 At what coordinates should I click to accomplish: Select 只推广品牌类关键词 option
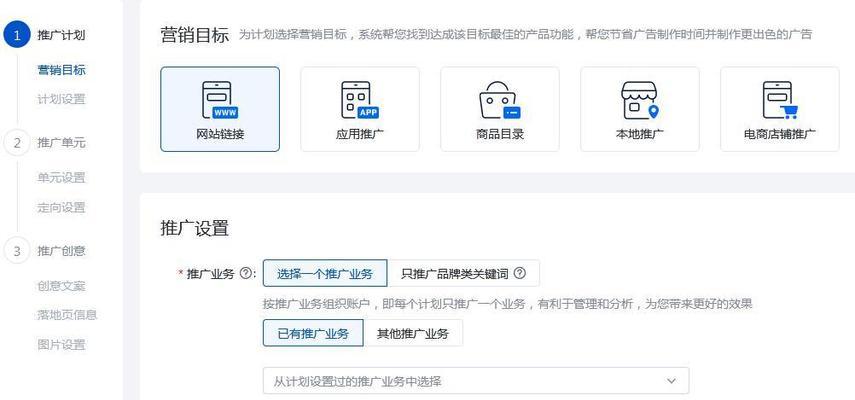pyautogui.click(x=463, y=274)
